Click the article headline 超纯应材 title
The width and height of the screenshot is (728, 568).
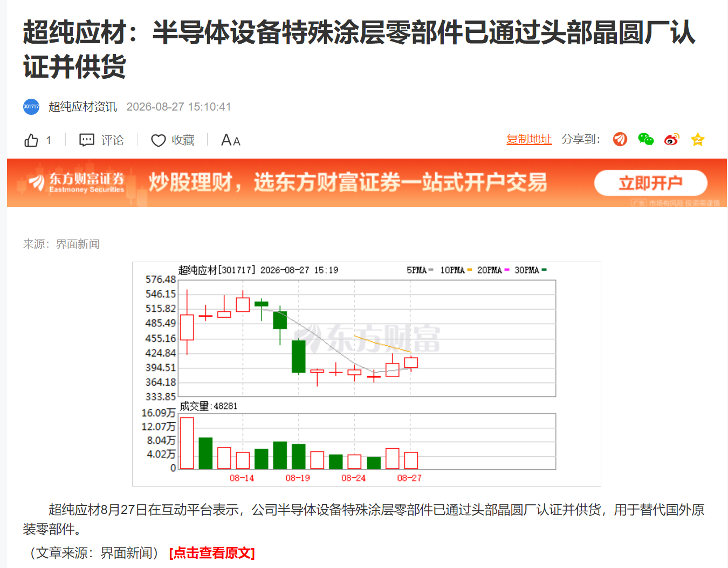pyautogui.click(x=359, y=49)
